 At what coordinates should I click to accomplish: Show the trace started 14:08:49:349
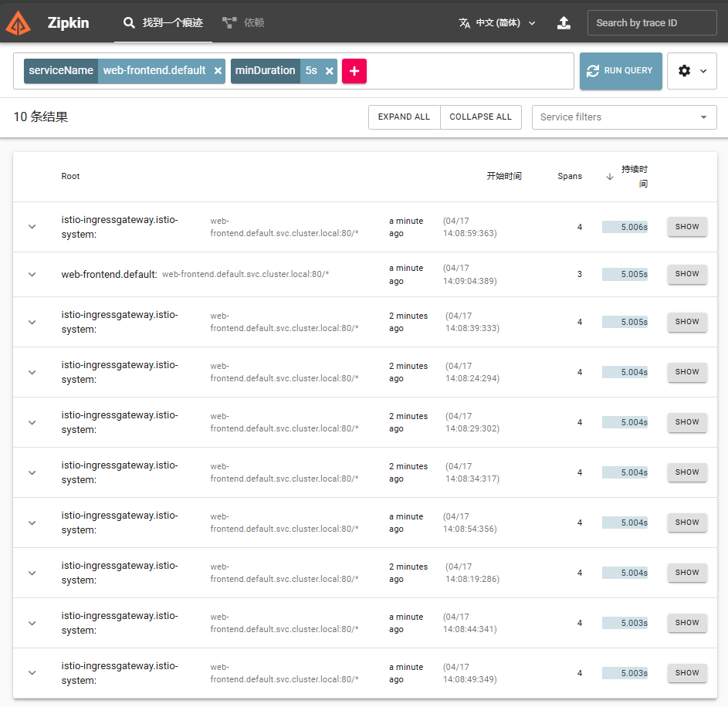687,672
